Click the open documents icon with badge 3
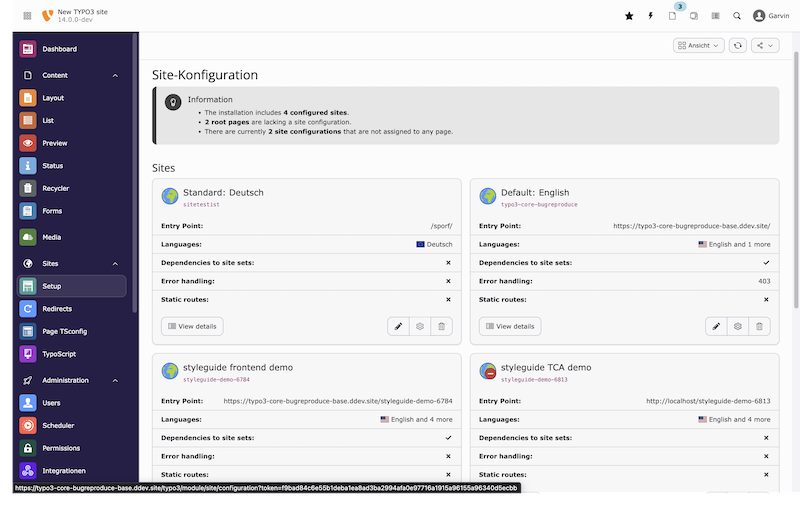This screenshot has height=508, width=800. click(673, 16)
